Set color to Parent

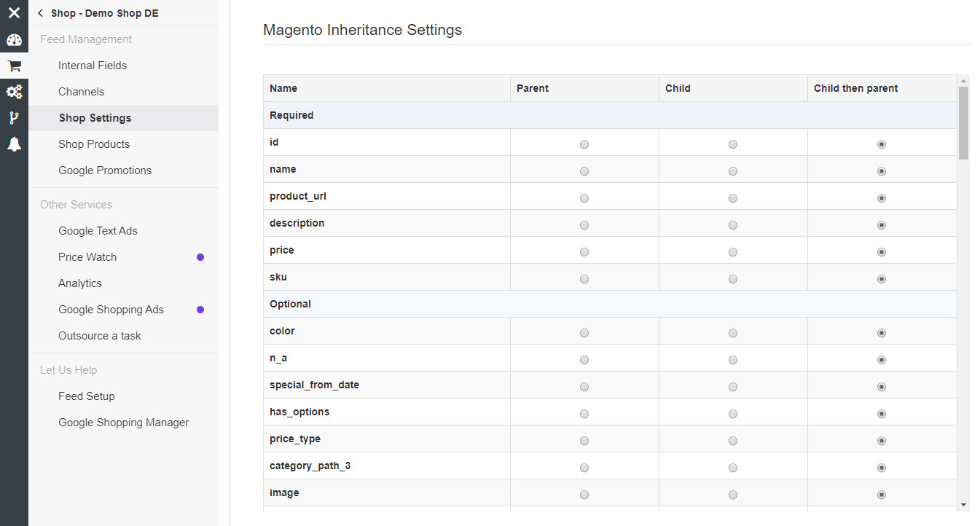[584, 333]
